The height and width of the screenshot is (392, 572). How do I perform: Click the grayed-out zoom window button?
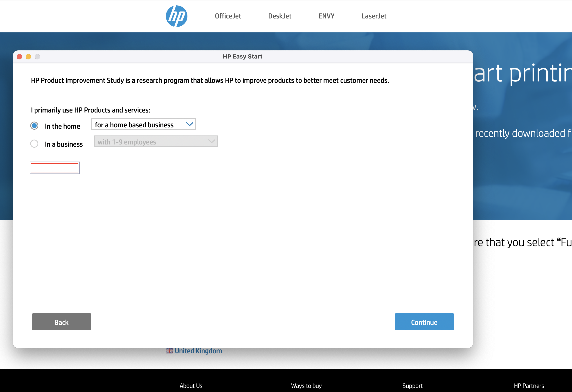(37, 57)
